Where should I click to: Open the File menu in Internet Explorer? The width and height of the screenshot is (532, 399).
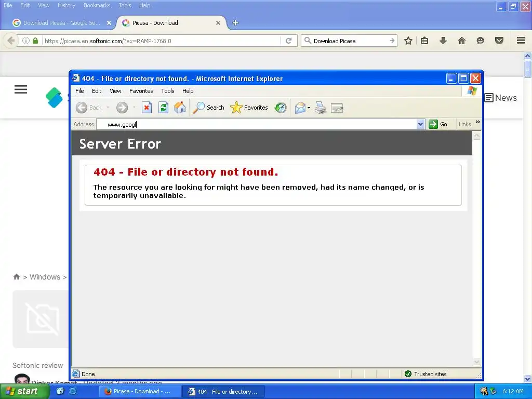pos(79,91)
